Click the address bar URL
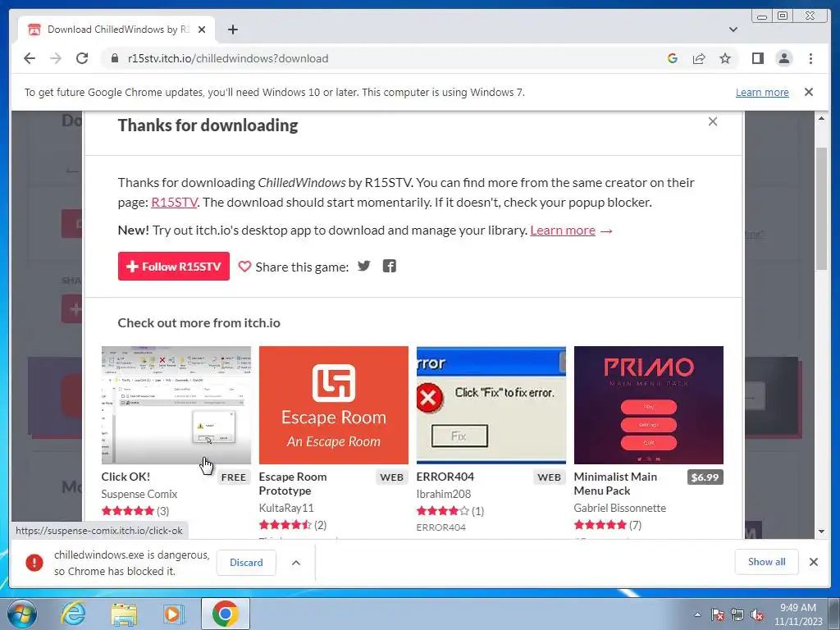Image resolution: width=840 pixels, height=630 pixels. point(228,58)
